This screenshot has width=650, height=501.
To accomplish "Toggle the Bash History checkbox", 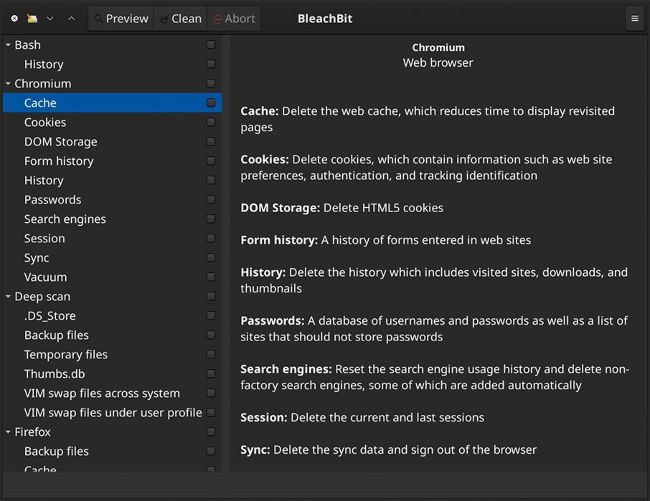I will click(x=211, y=64).
